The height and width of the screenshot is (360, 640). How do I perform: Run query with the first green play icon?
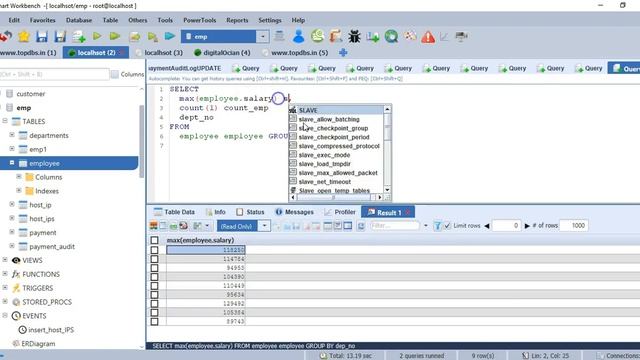97,36
